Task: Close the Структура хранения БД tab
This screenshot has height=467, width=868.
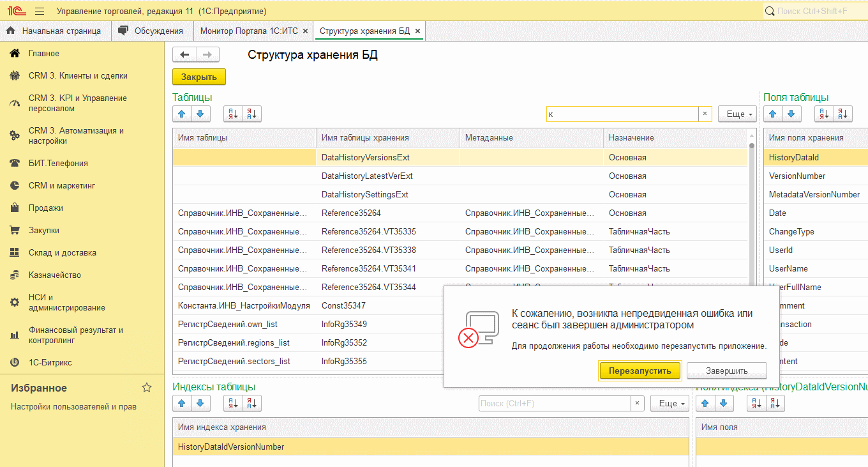Action: pos(417,31)
